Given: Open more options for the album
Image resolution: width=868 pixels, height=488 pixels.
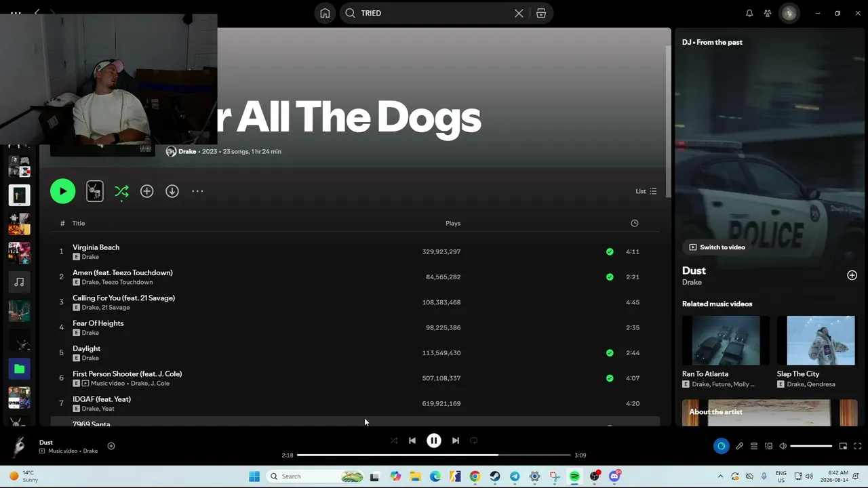Looking at the screenshot, I should [x=197, y=191].
